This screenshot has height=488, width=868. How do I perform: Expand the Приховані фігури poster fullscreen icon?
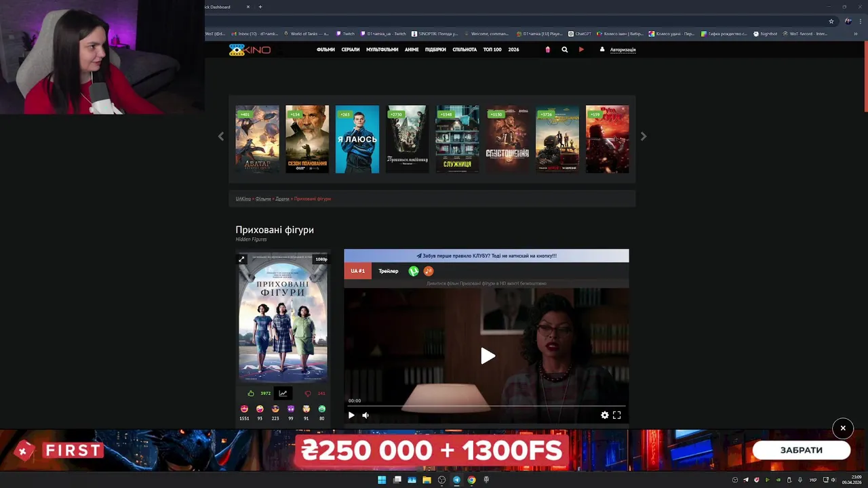(241, 259)
